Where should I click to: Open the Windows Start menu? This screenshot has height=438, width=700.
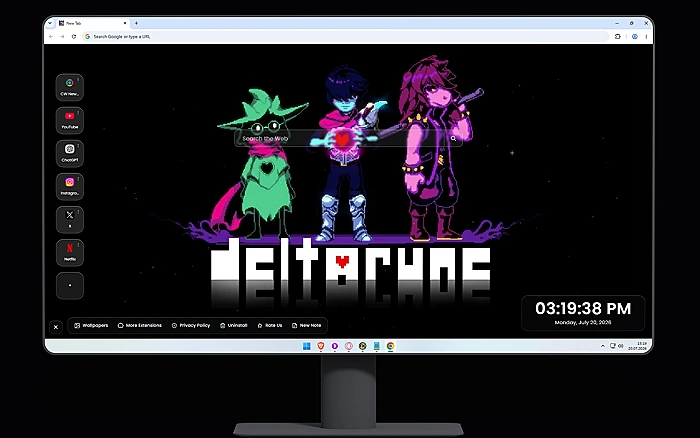coord(307,346)
